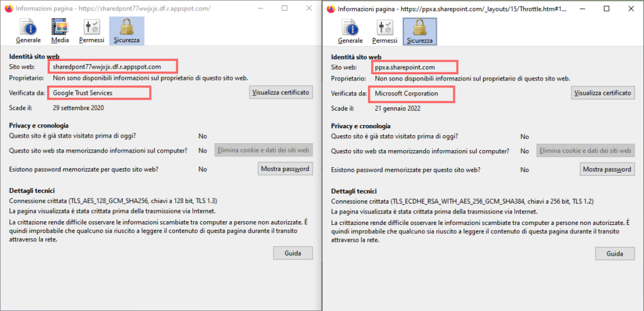The image size is (644, 311).
Task: Click TLS_ECDHE_RSA_WITH_AES_256_GCM_SHA384 connection text
Action: tap(462, 202)
